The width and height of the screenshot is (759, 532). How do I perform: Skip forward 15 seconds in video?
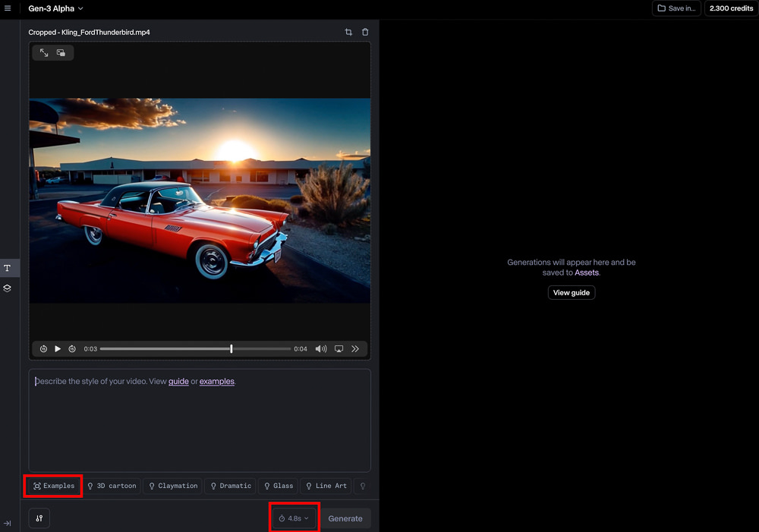(72, 349)
